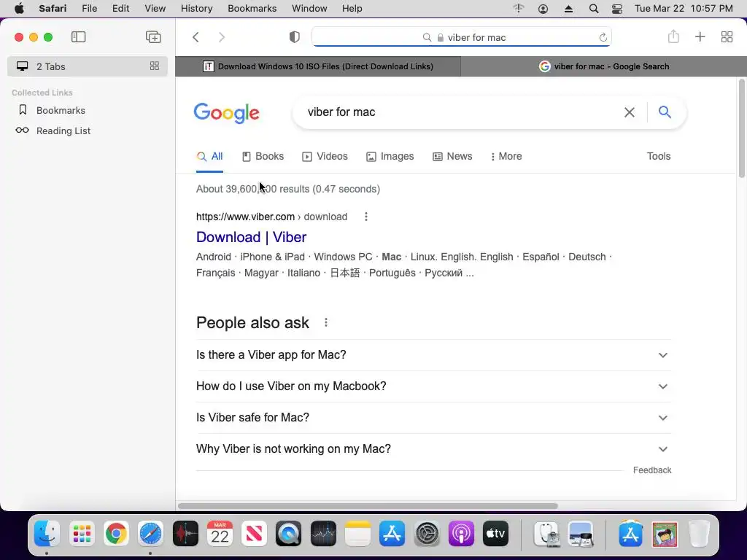Open new tab group icon

[153, 36]
